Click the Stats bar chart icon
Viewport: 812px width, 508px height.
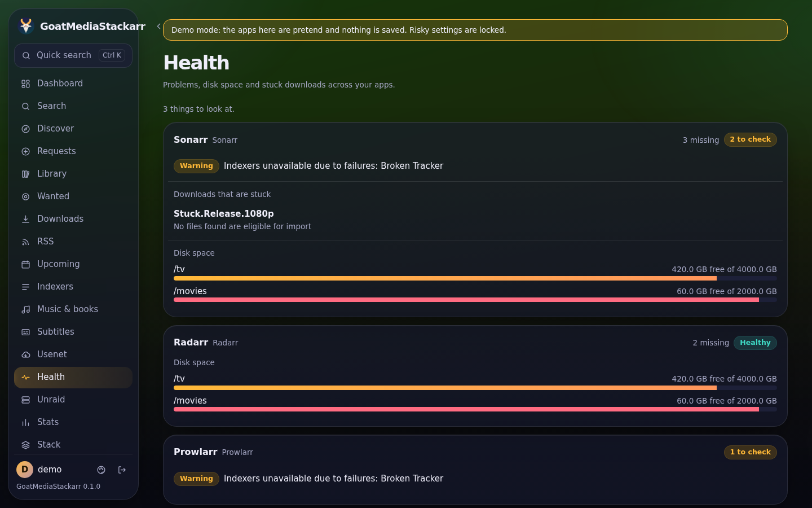[x=25, y=422]
